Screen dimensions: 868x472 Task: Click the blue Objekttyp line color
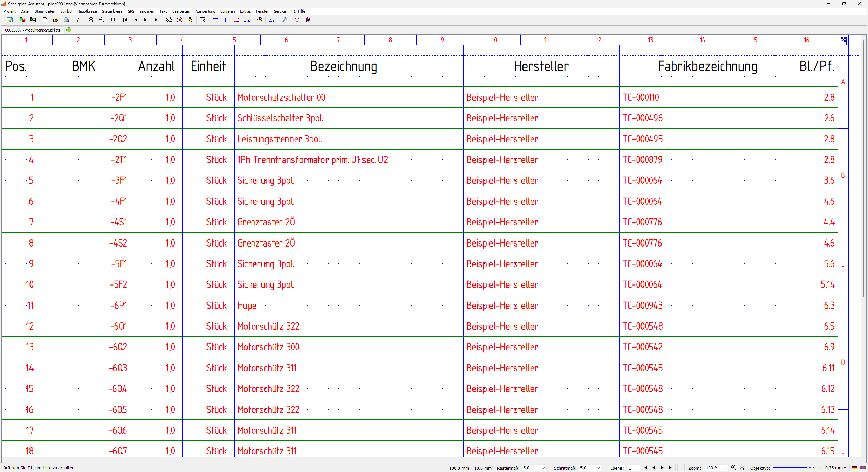pos(789,468)
